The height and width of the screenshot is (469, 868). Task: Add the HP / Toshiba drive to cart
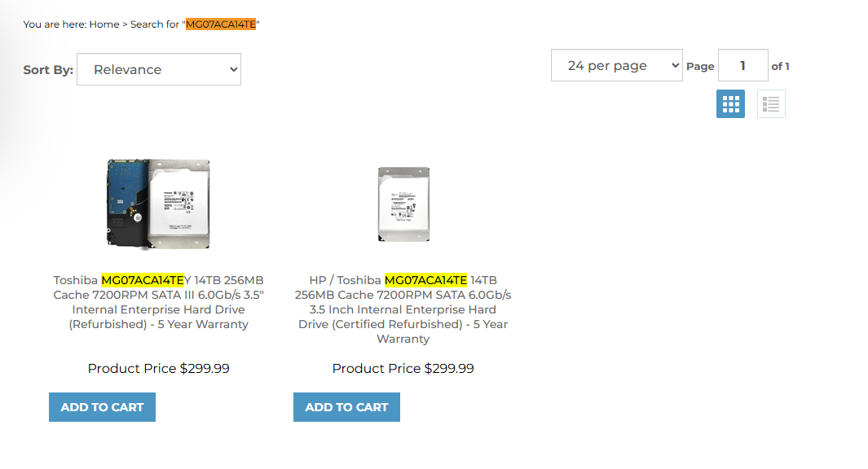[346, 407]
